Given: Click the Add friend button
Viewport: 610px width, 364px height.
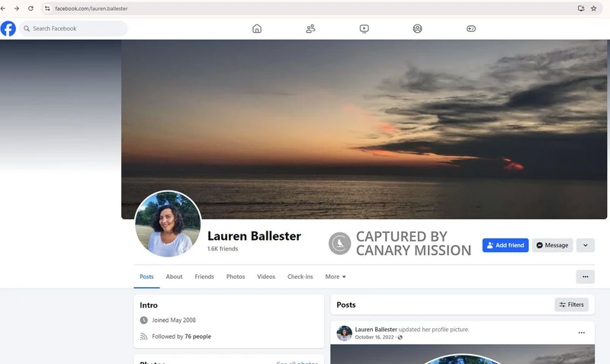Looking at the screenshot, I should click(x=506, y=245).
